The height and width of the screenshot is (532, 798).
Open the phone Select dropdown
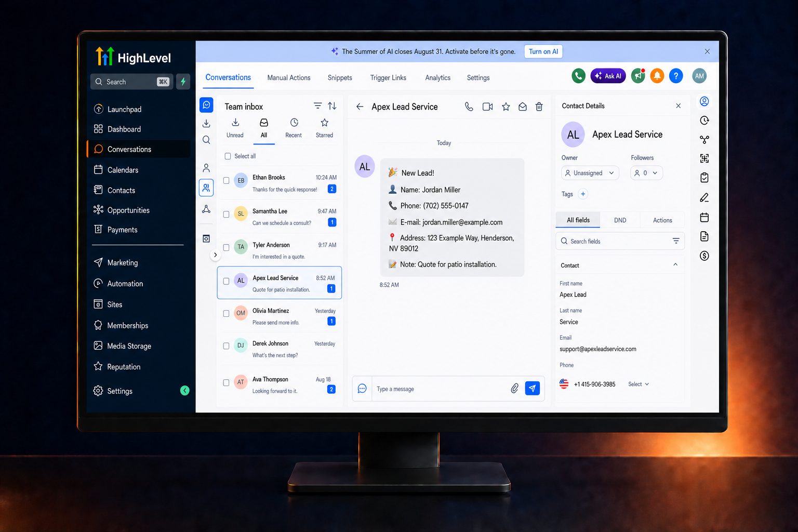point(639,384)
